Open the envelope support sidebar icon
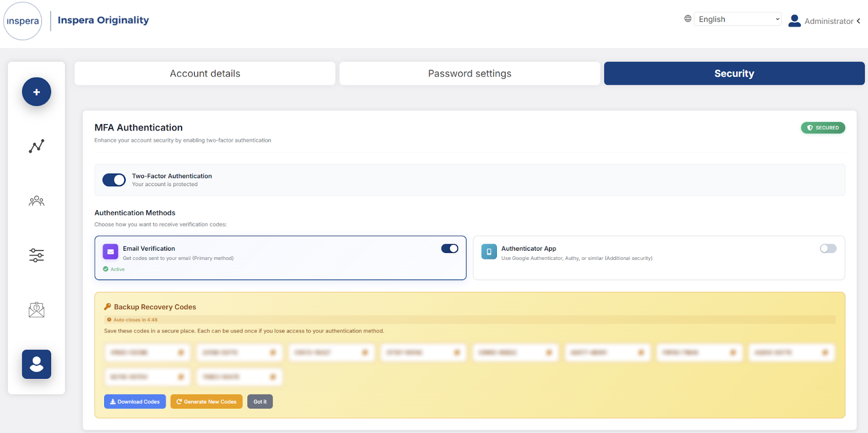 coord(36,310)
